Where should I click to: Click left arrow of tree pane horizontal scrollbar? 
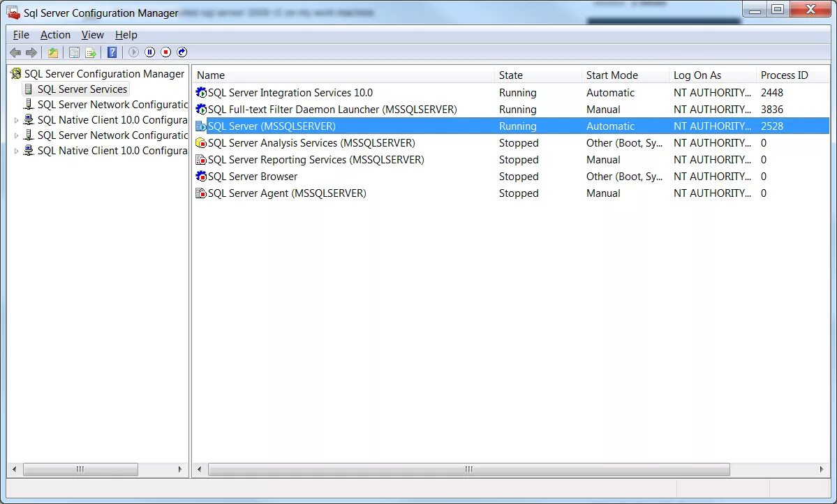[15, 469]
